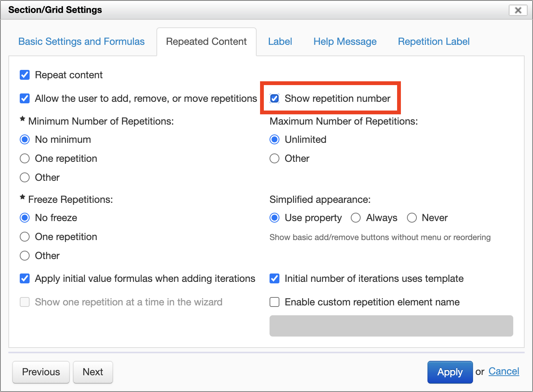Go to the Repetition Label tab
Screen dimensions: 533x392
(434, 41)
